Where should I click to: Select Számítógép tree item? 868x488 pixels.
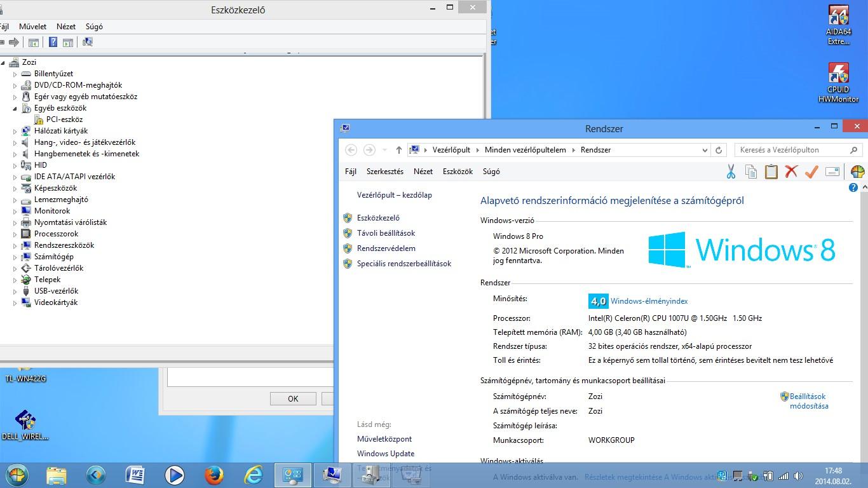(x=54, y=257)
